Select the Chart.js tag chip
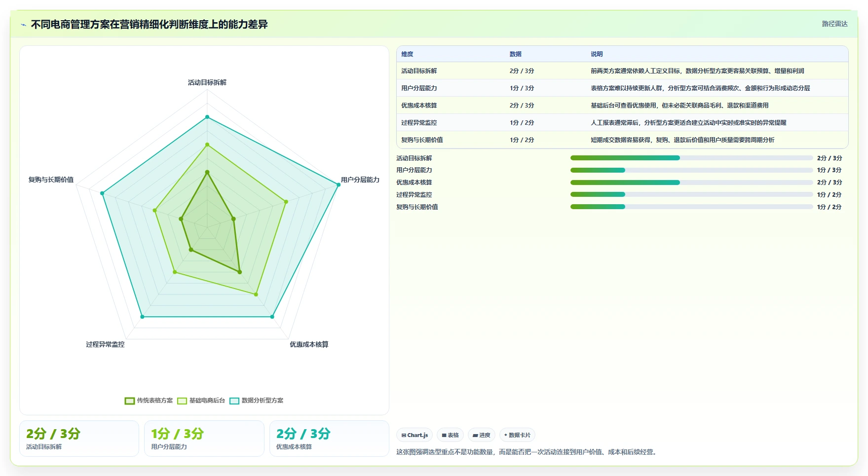This screenshot has width=868, height=476. [415, 435]
